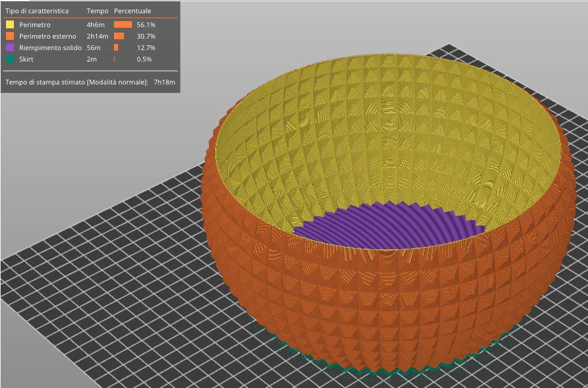Click the orange Perimetro esterno color swatch
Image resolution: width=588 pixels, height=388 pixels.
[x=10, y=36]
